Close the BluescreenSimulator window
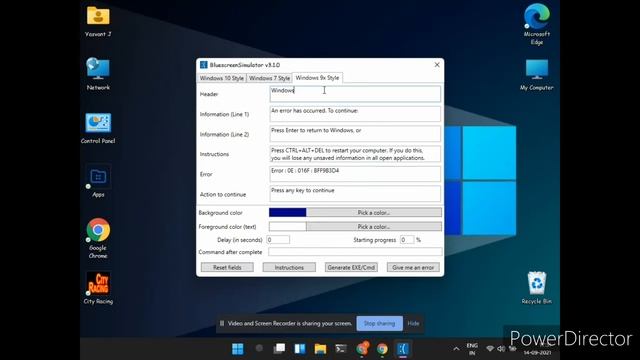This screenshot has height=360, width=640. coord(437,65)
